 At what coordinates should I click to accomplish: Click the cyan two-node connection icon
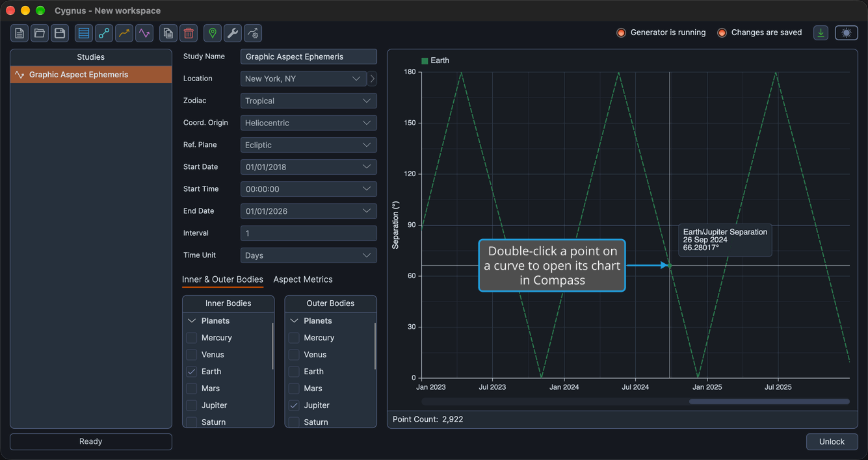(x=104, y=33)
